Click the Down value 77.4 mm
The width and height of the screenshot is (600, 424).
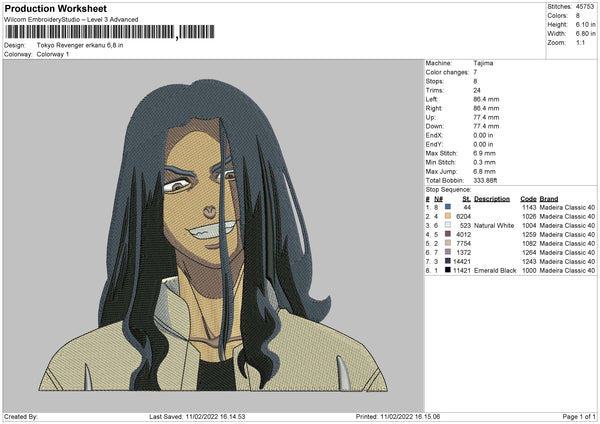point(486,126)
